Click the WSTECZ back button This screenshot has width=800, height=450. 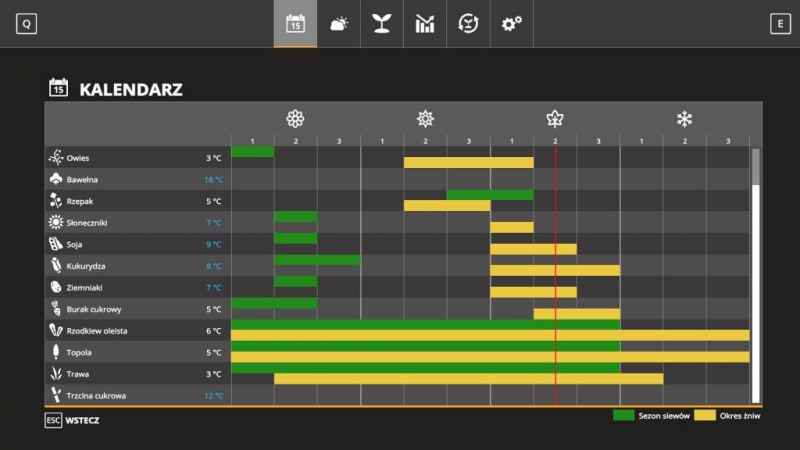pos(82,420)
